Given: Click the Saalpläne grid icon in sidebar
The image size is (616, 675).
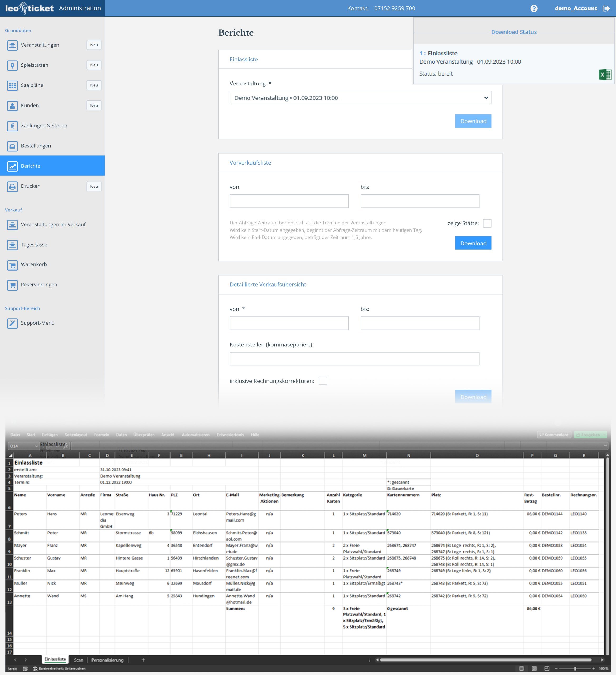Looking at the screenshot, I should coord(12,86).
